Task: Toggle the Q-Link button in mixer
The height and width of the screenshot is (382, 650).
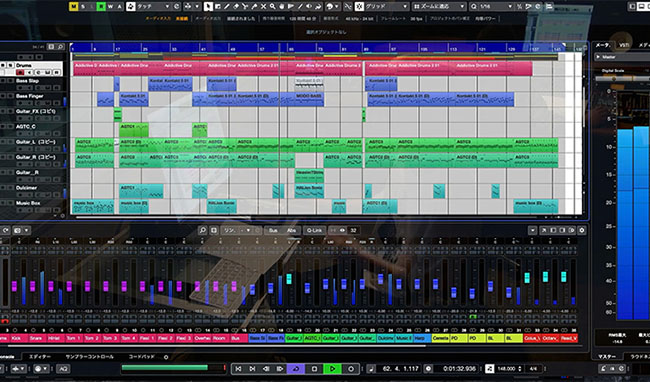Action: (314, 230)
